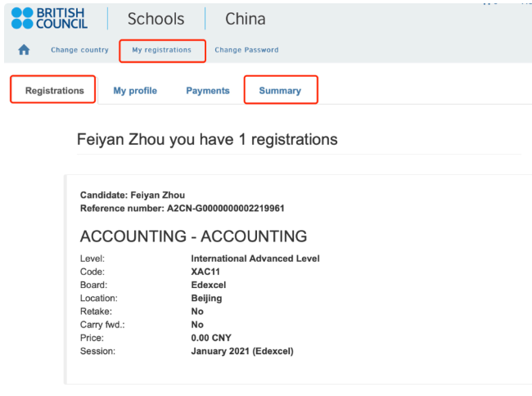Click the 0.00 CNY price value
Screen dimensions: 532x396
(211, 338)
